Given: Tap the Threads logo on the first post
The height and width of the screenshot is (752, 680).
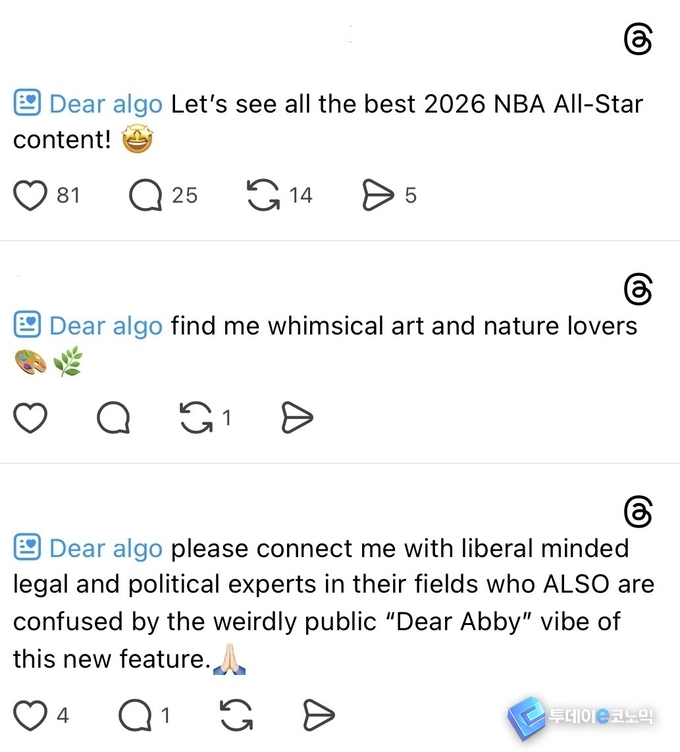Looking at the screenshot, I should (637, 40).
